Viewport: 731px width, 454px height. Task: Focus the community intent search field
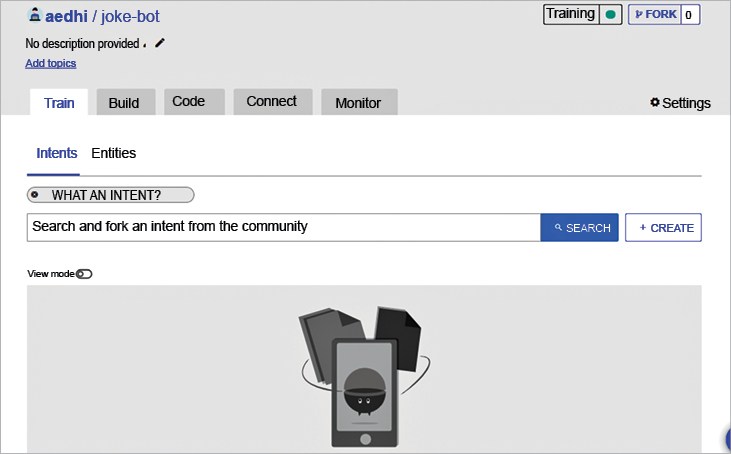pos(283,227)
